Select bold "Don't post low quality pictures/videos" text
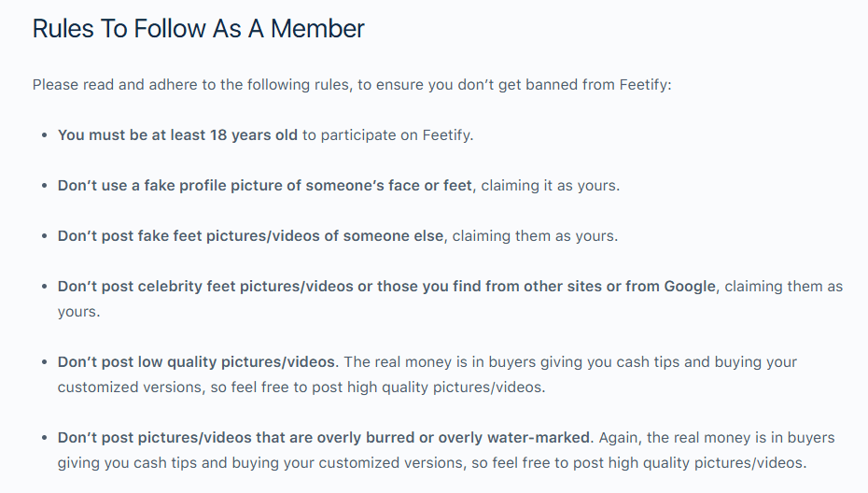868x493 pixels. (x=198, y=361)
